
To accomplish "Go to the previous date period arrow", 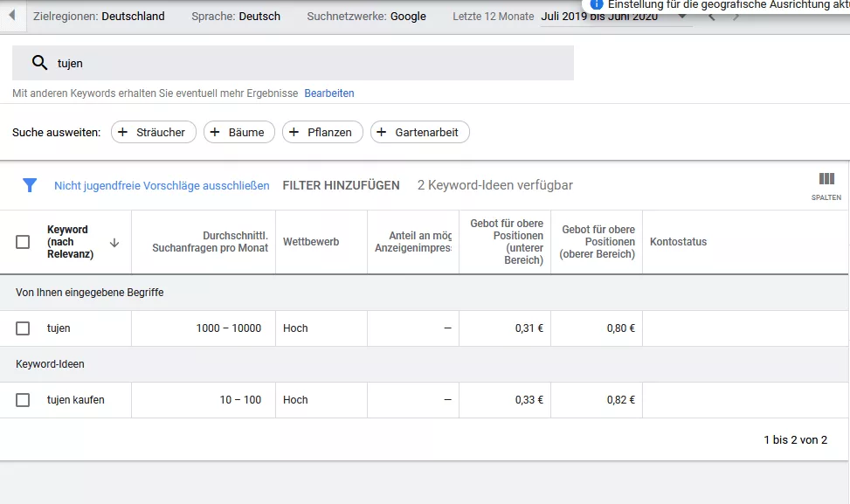I will [712, 17].
